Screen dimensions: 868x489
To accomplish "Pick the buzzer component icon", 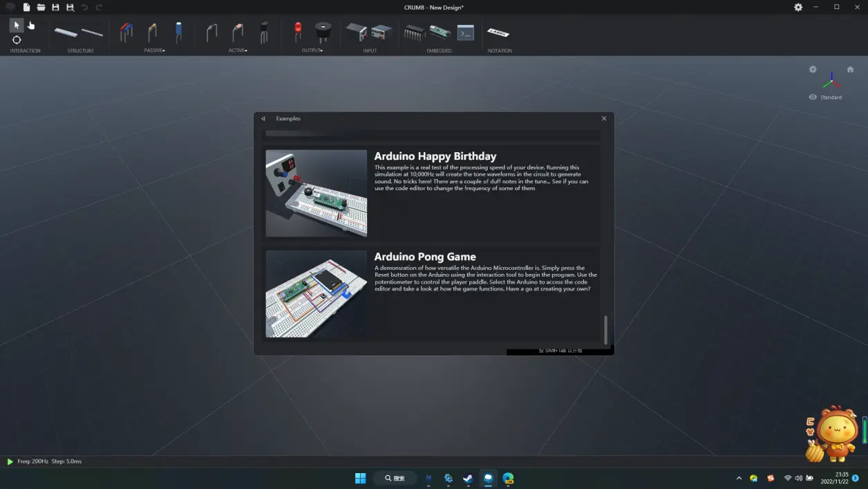I will (x=322, y=31).
